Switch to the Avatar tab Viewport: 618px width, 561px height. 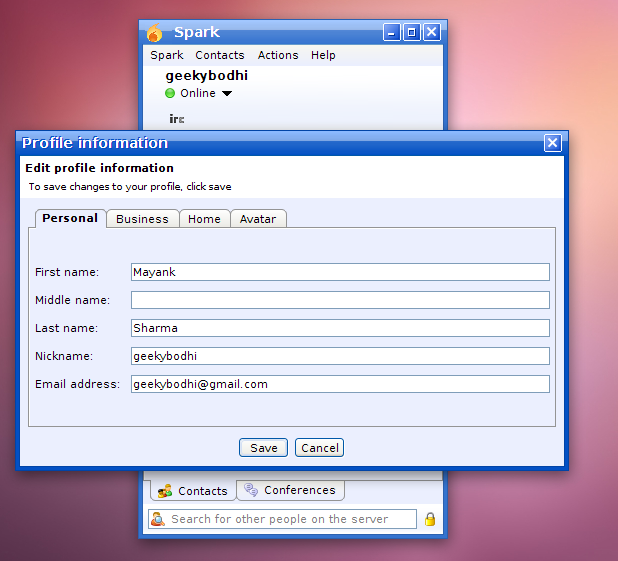(x=258, y=219)
